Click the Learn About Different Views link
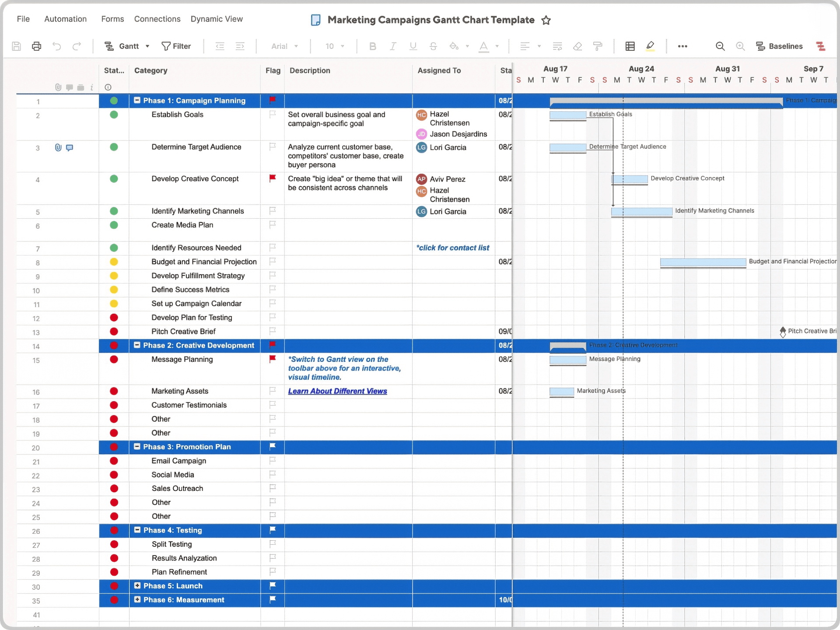The image size is (840, 630). tap(337, 391)
